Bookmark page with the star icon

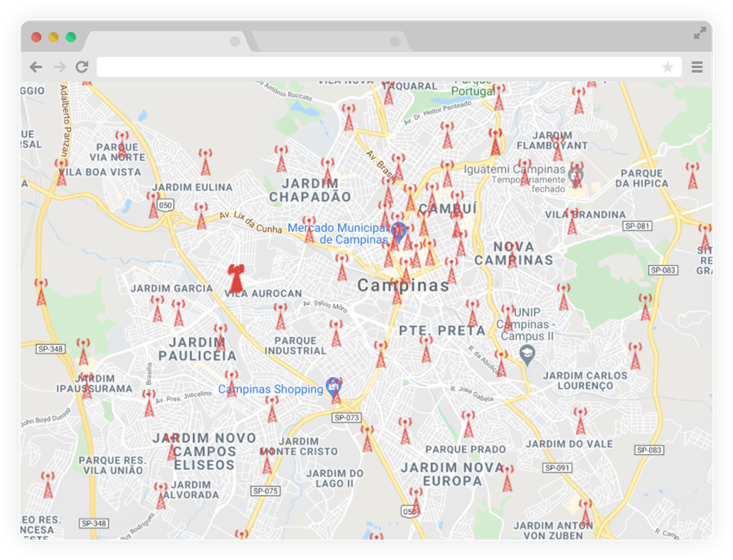668,68
